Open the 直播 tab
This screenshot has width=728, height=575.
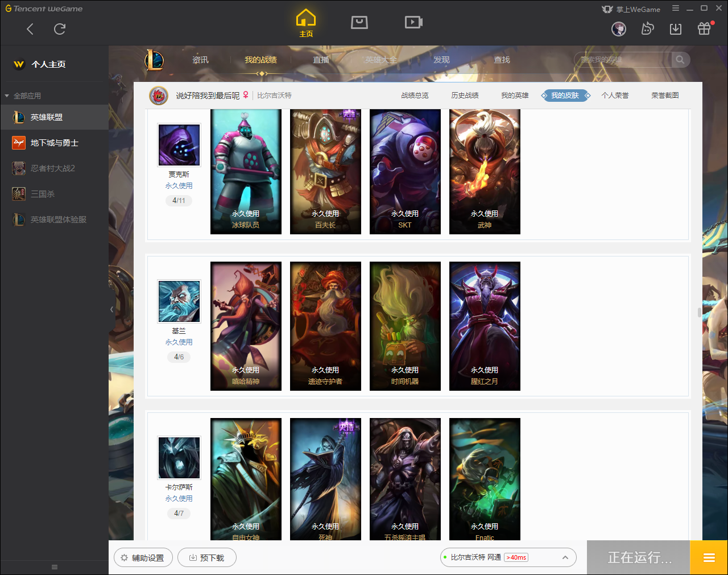[321, 60]
